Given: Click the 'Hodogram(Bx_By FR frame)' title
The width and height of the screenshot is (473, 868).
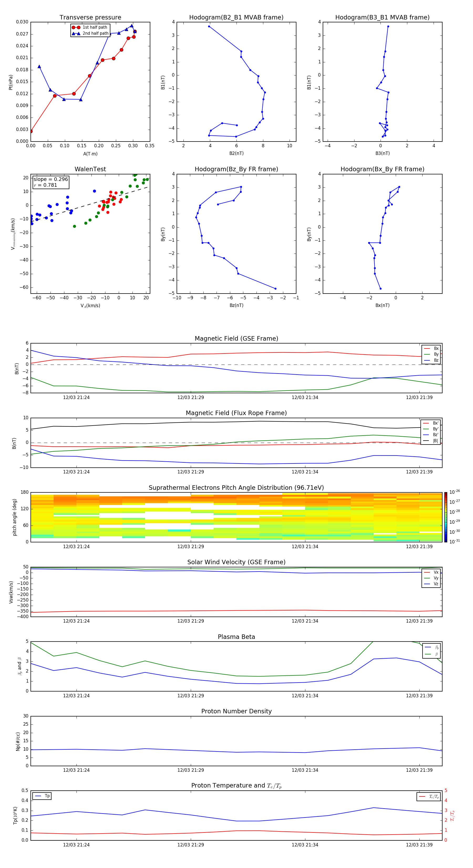Looking at the screenshot, I should (382, 169).
